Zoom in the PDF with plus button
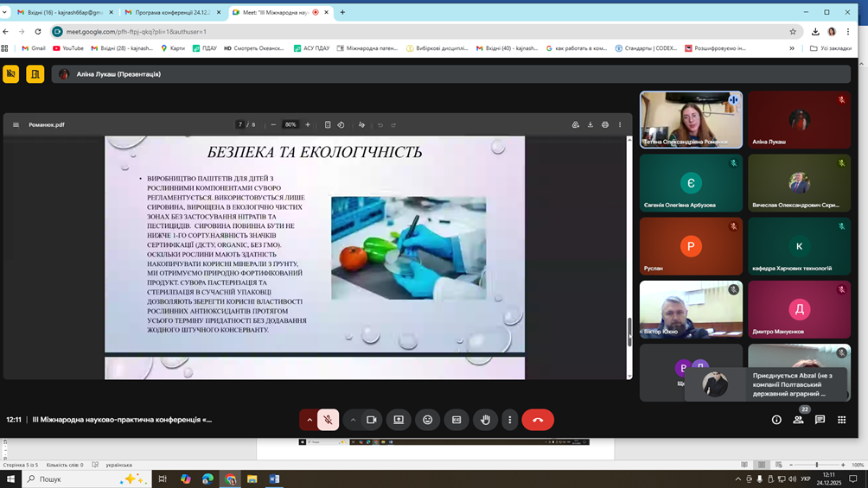The image size is (868, 488). point(308,124)
